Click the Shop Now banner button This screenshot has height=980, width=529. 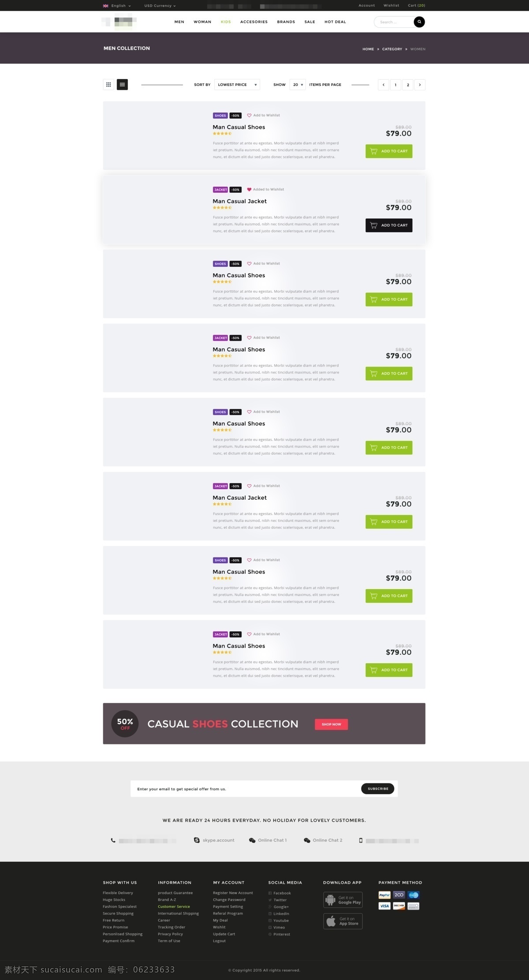(332, 724)
